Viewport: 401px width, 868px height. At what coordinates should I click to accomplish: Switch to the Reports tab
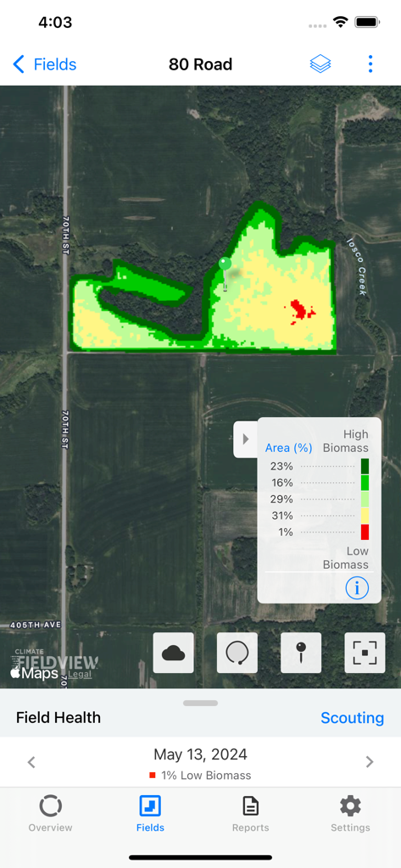(250, 814)
